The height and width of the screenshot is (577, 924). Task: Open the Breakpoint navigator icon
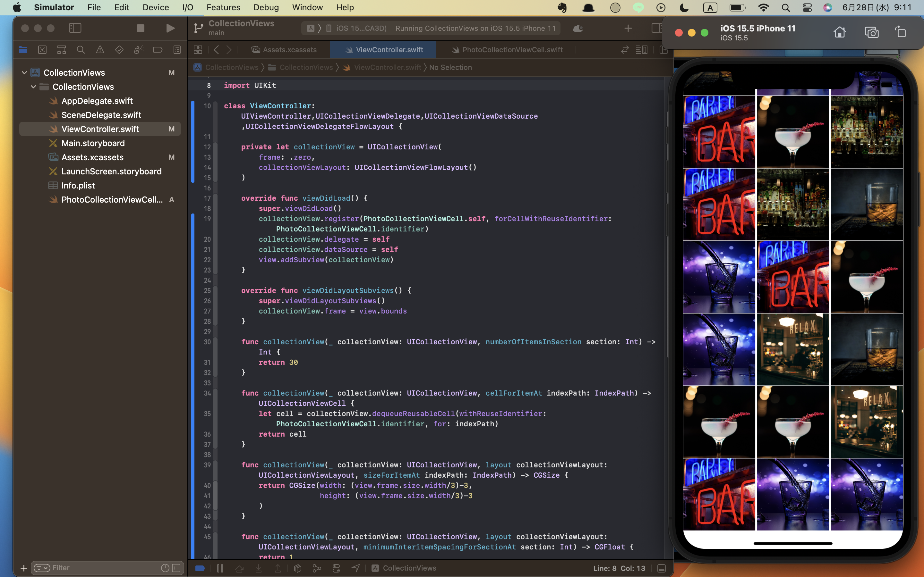click(x=157, y=50)
